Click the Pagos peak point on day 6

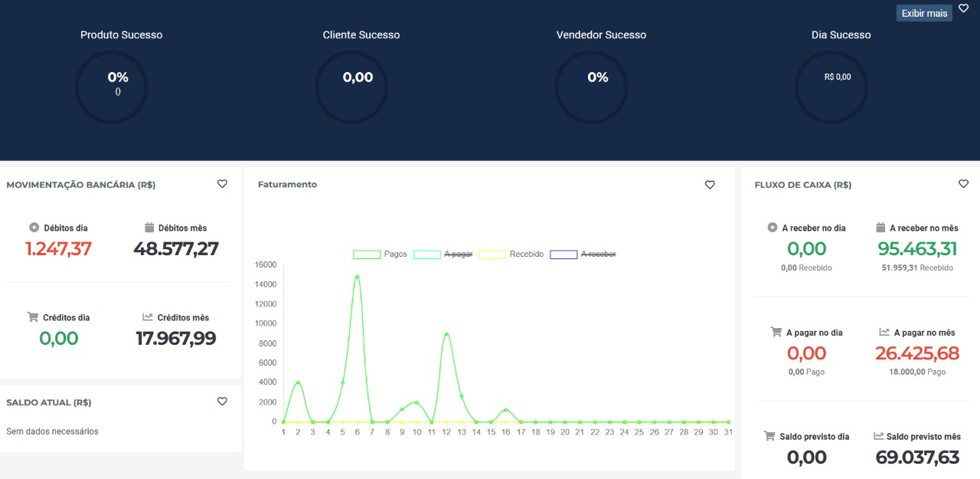click(x=357, y=277)
